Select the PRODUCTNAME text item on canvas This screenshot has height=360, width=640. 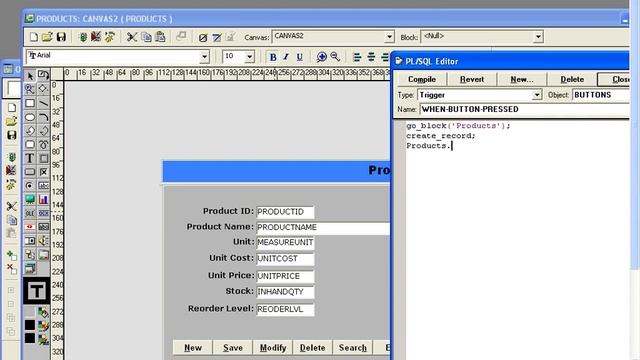(323, 227)
